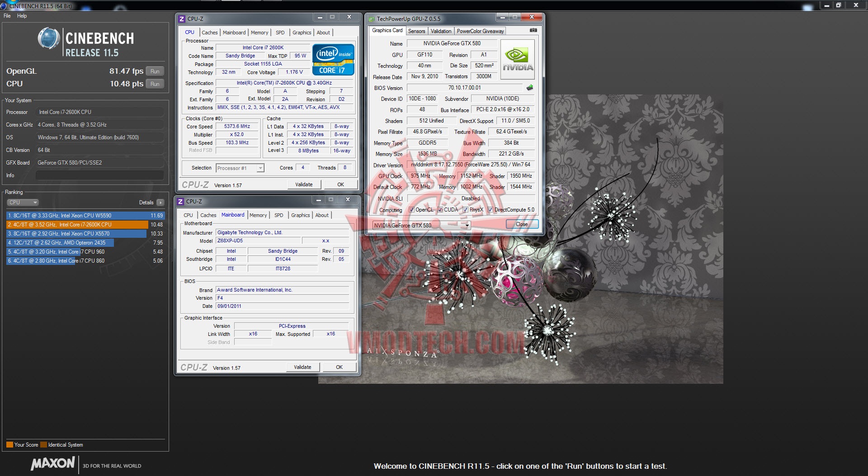Switch to SPD tab in lower CPU-Z window

pos(279,215)
